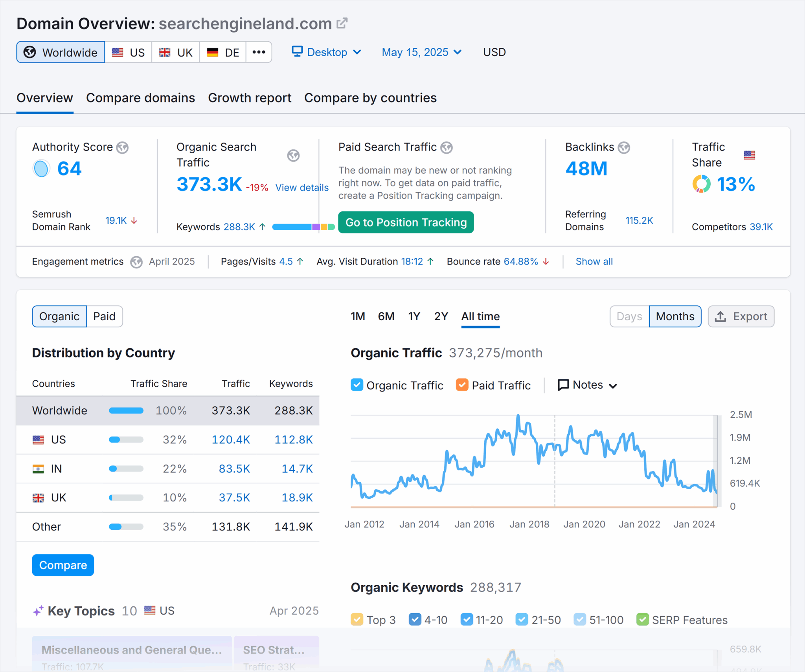The image size is (805, 672).
Task: Open the three-dots more countries menu
Action: [x=259, y=52]
